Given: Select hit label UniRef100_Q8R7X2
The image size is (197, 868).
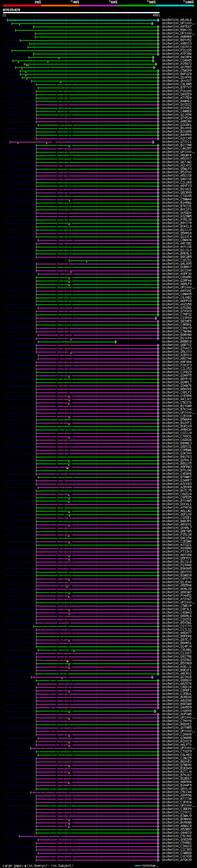Looking at the screenshot, I should click(x=177, y=345).
